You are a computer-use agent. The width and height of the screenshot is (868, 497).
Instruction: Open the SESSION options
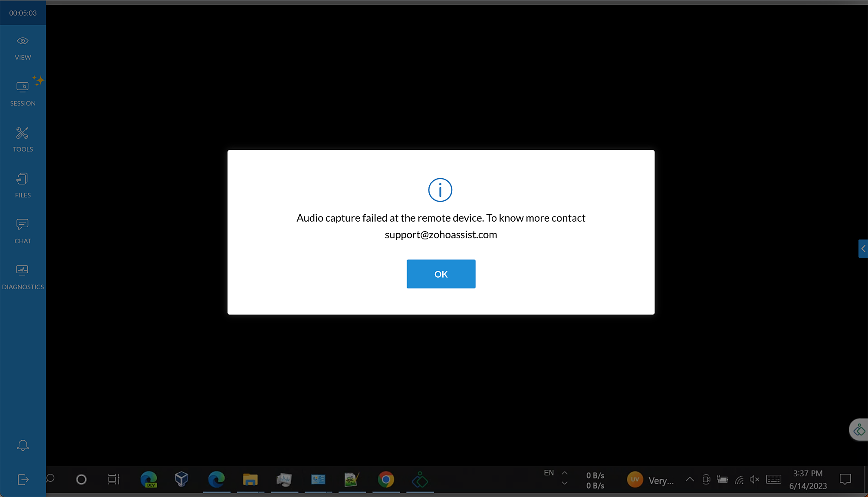coord(23,94)
